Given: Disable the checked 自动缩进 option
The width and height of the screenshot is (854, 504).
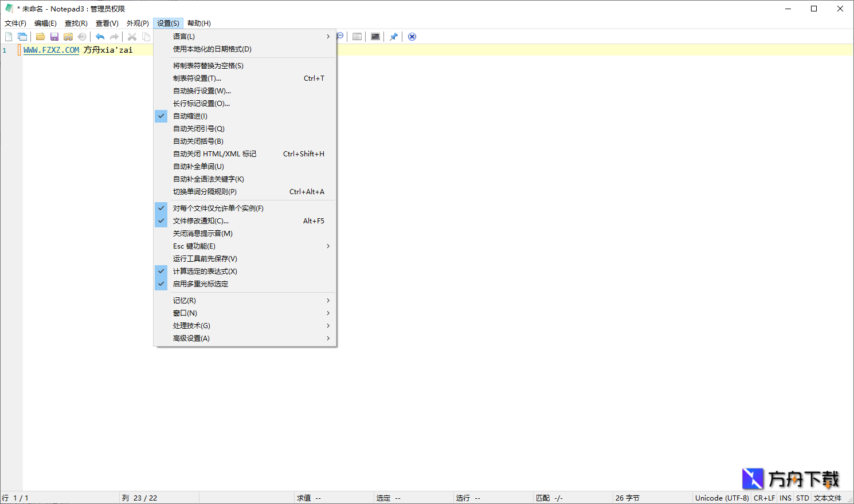Looking at the screenshot, I should click(x=189, y=116).
